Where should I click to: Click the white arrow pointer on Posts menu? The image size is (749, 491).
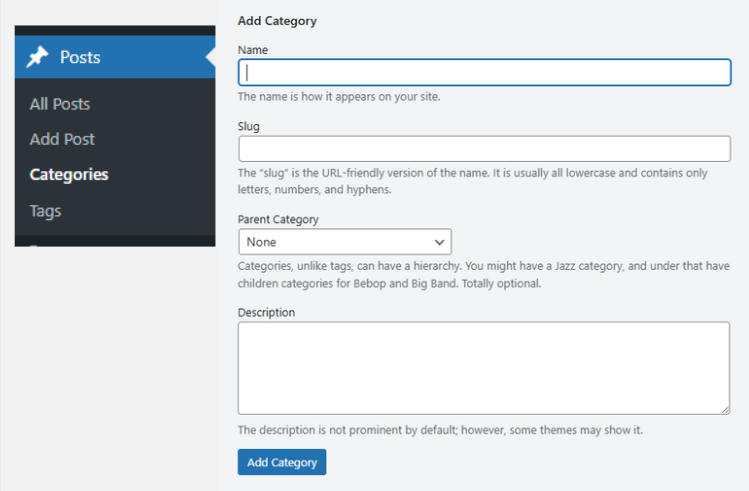pos(210,58)
